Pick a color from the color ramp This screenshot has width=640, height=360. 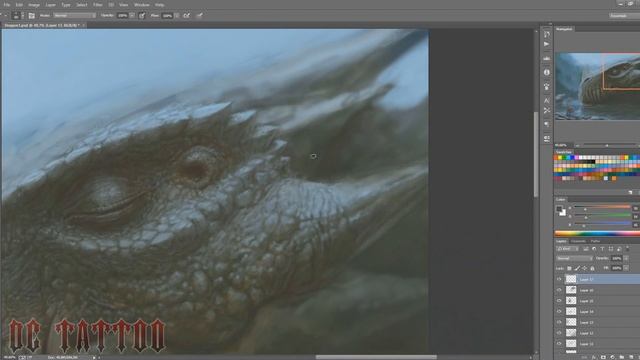tap(597, 234)
